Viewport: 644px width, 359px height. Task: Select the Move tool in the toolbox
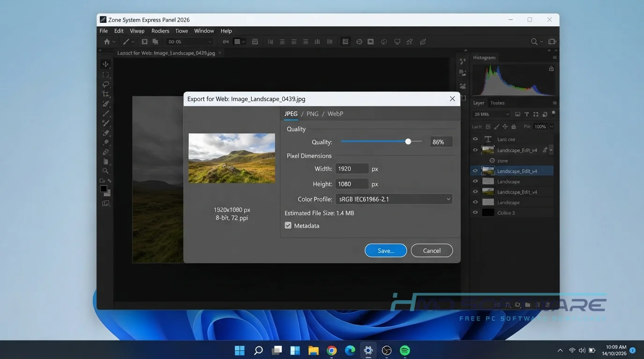point(105,64)
